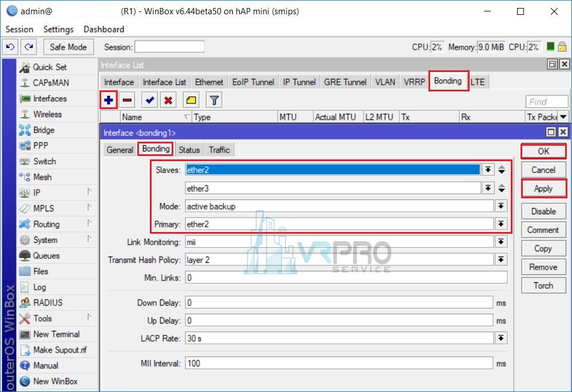The width and height of the screenshot is (572, 392).
Task: Open Interfaces in sidebar
Action: pyautogui.click(x=50, y=98)
